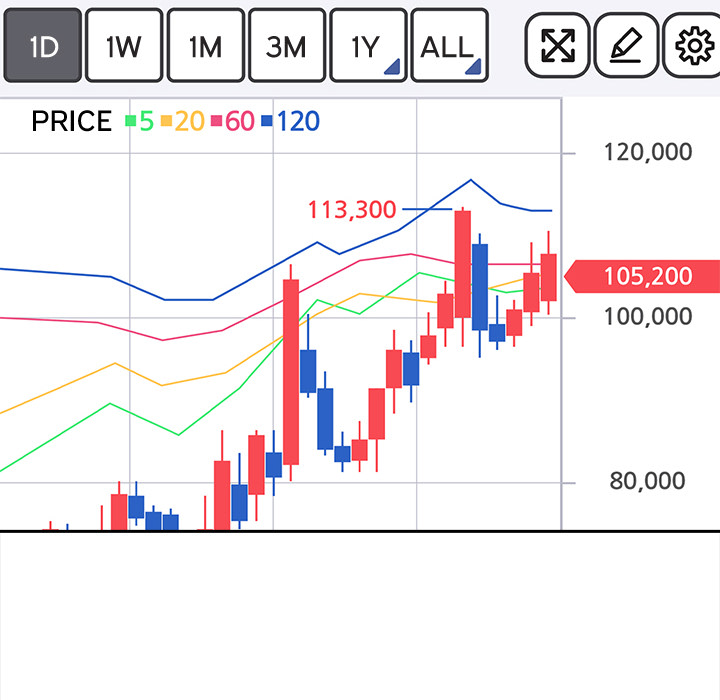
Task: Open the 1Y range dropdown
Action: coord(367,46)
